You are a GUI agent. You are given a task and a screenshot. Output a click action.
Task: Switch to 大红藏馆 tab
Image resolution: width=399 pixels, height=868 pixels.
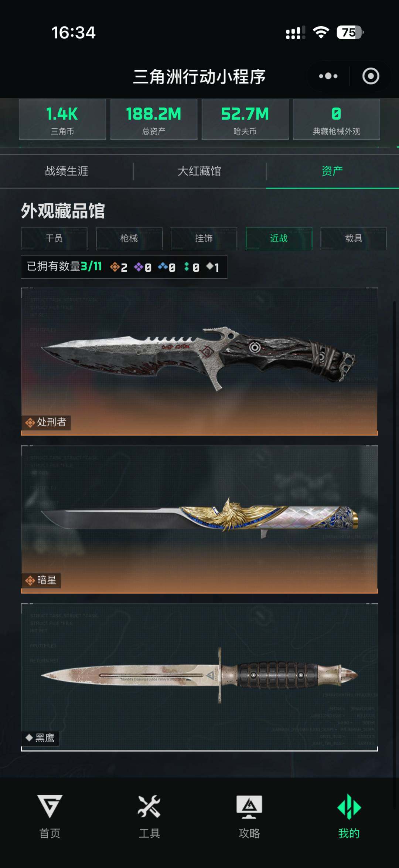point(199,171)
